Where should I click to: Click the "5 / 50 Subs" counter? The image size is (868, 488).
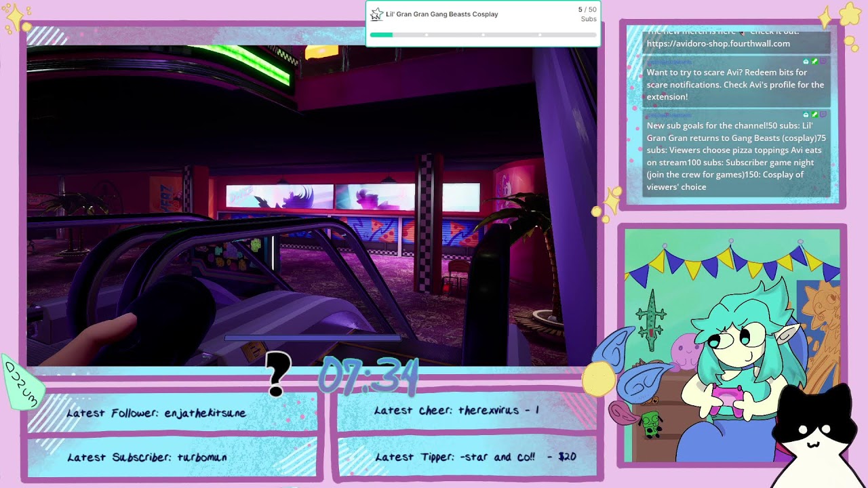tap(587, 14)
